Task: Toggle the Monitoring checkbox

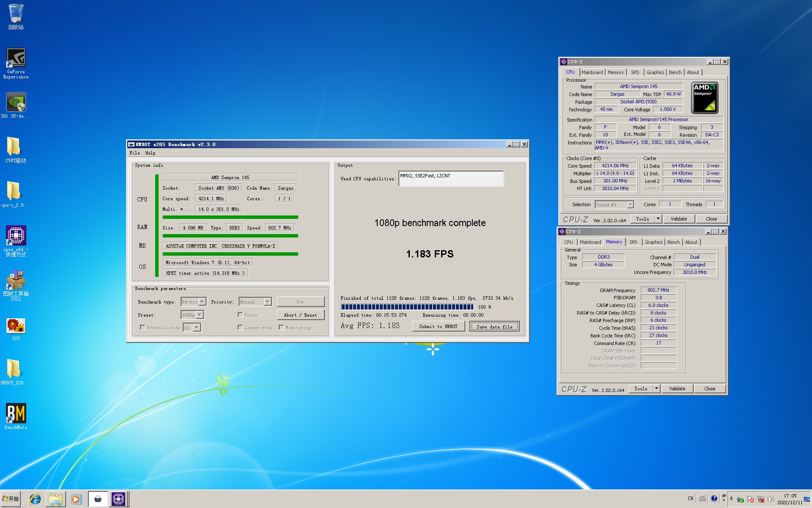Action: click(x=281, y=327)
